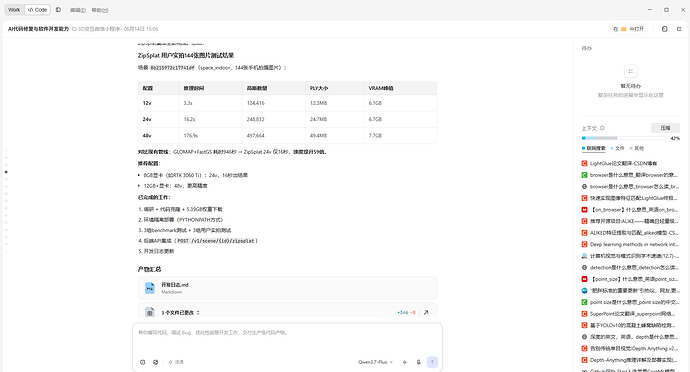Open changed files via arrow icon
This screenshot has width=690, height=372.
click(x=426, y=313)
